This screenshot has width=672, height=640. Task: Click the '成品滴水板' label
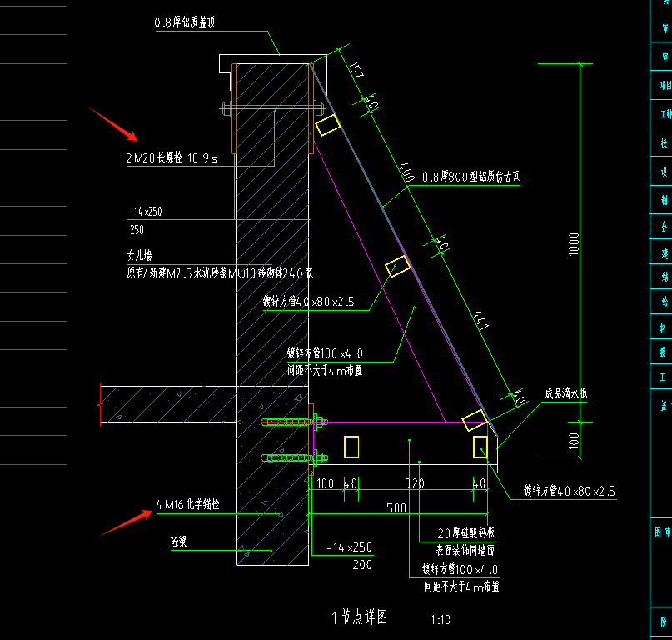(565, 393)
